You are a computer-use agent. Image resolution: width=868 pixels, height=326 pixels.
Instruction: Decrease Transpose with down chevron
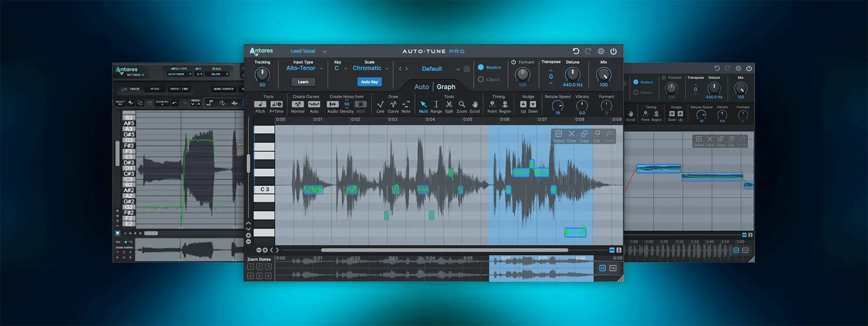(551, 83)
